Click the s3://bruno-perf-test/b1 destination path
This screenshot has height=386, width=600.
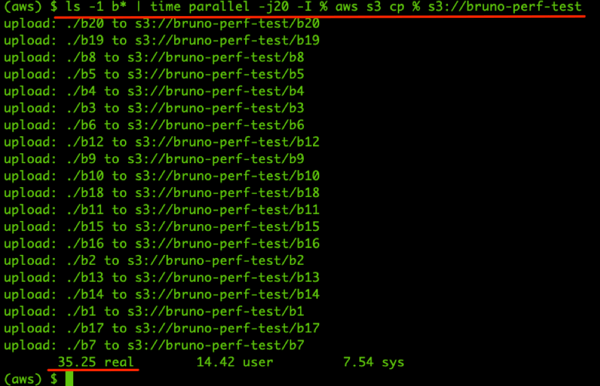216,311
